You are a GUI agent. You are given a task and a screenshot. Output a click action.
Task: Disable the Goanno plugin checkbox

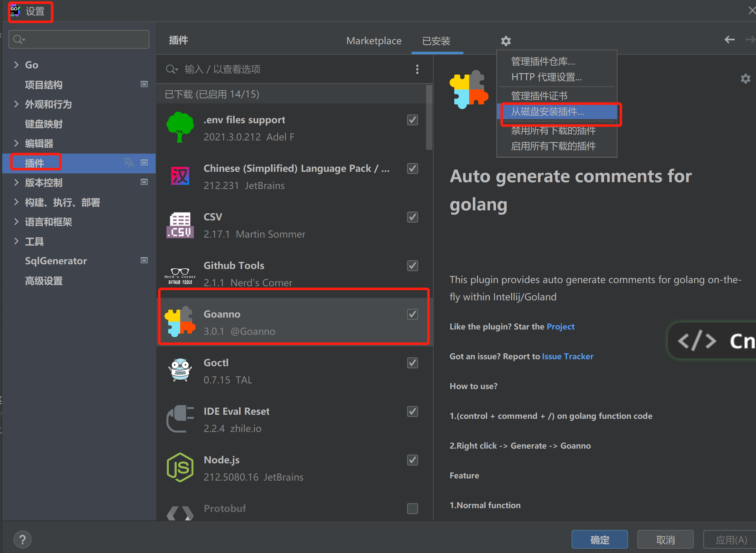coord(412,314)
